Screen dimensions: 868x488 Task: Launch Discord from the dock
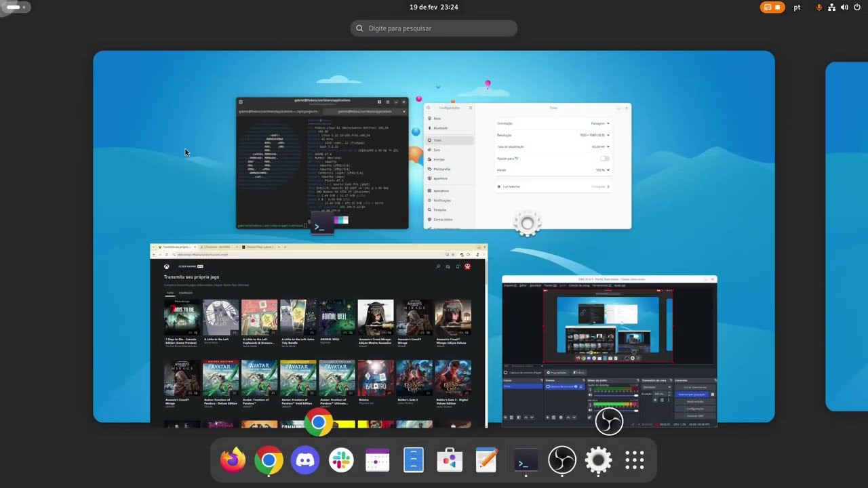tap(305, 461)
